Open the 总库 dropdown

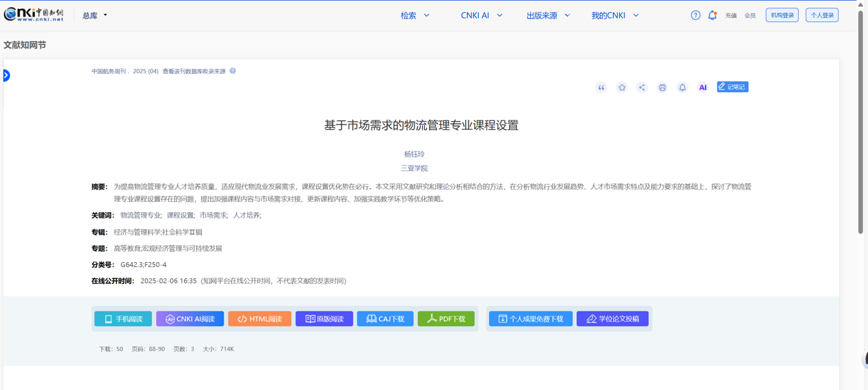pos(94,15)
